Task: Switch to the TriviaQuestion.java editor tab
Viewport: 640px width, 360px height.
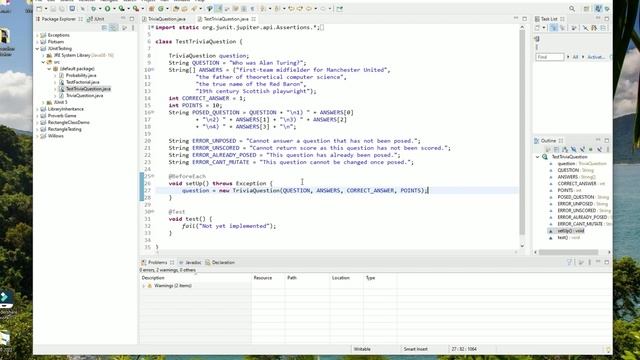Action: [x=164, y=19]
